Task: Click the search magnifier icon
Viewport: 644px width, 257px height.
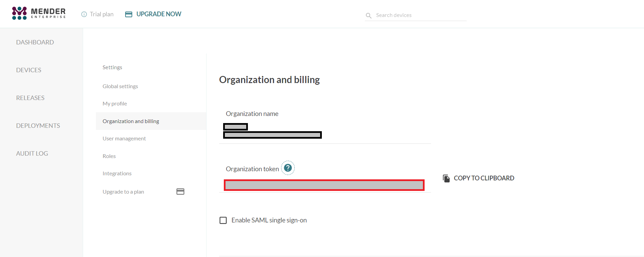Action: (369, 16)
